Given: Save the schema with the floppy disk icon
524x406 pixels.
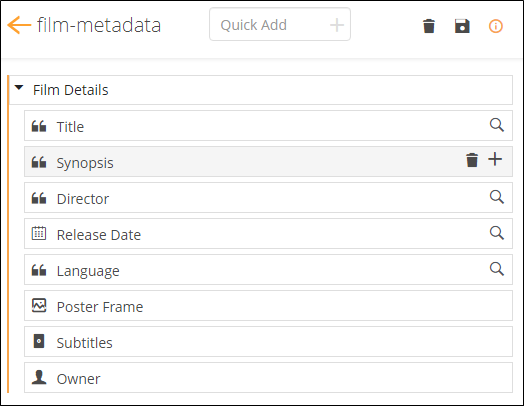Looking at the screenshot, I should pos(462,26).
